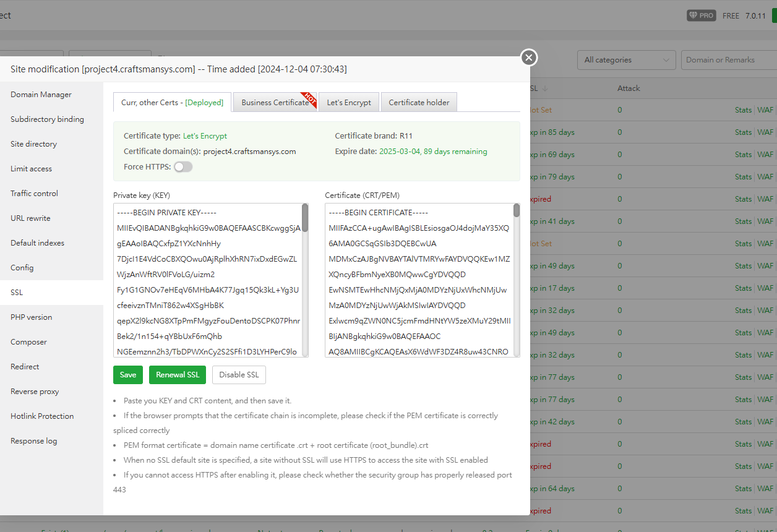Close the site modification dialog

pyautogui.click(x=528, y=58)
